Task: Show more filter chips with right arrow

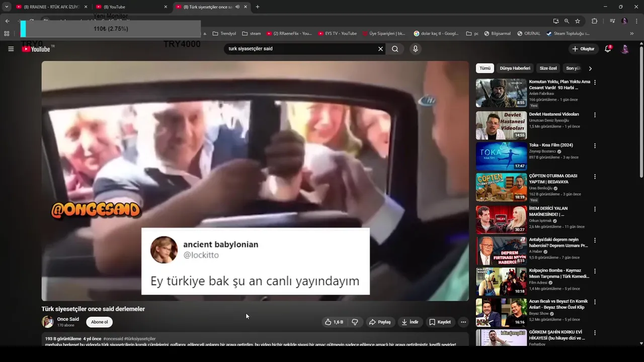Action: click(590, 68)
